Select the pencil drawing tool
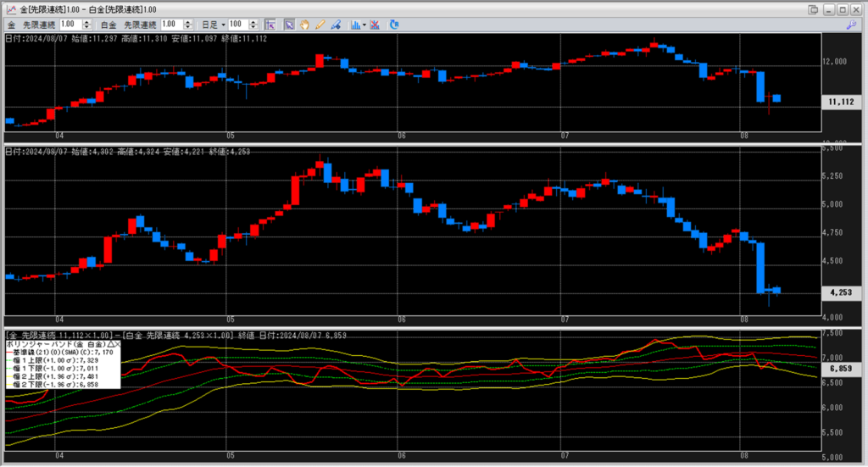 coord(320,25)
